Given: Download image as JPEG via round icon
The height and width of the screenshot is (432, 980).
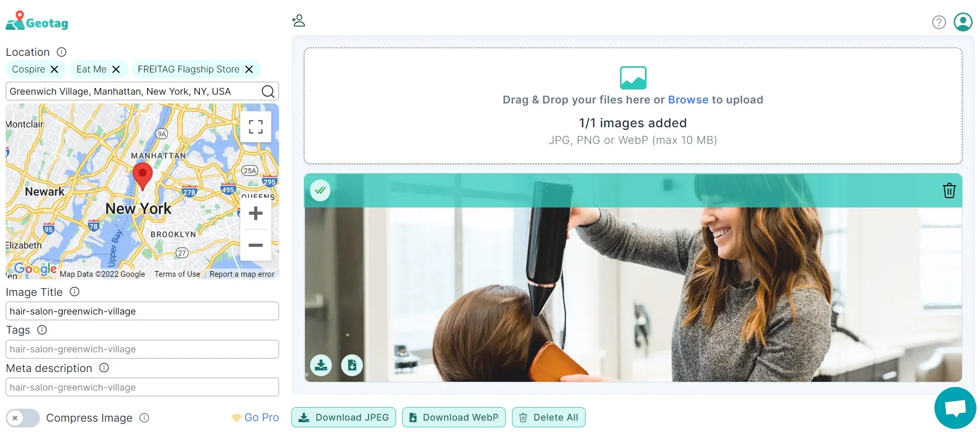Looking at the screenshot, I should 321,365.
